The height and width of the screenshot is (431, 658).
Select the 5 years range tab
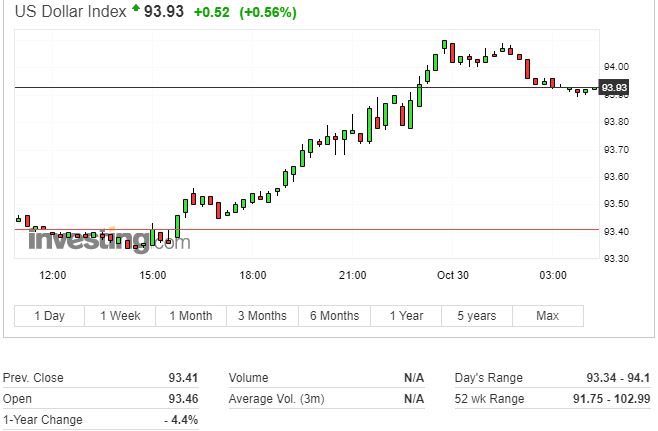[x=476, y=316]
